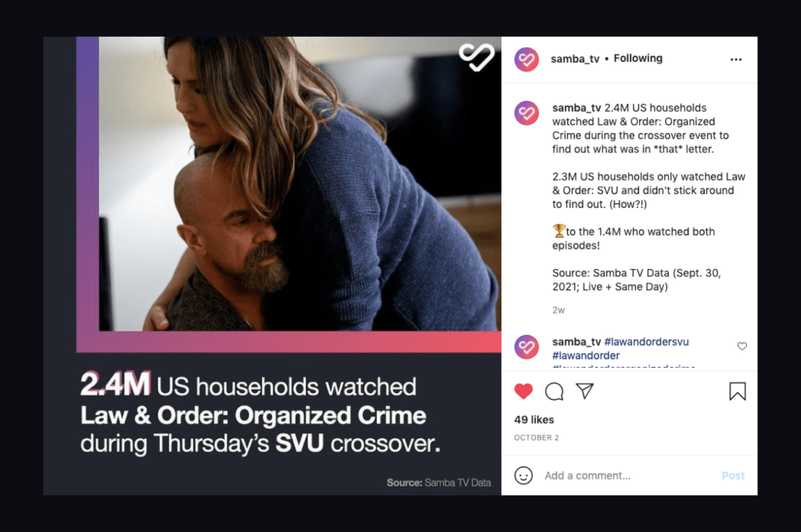
Task: Open the emoji picker smiley icon
Action: tap(523, 475)
